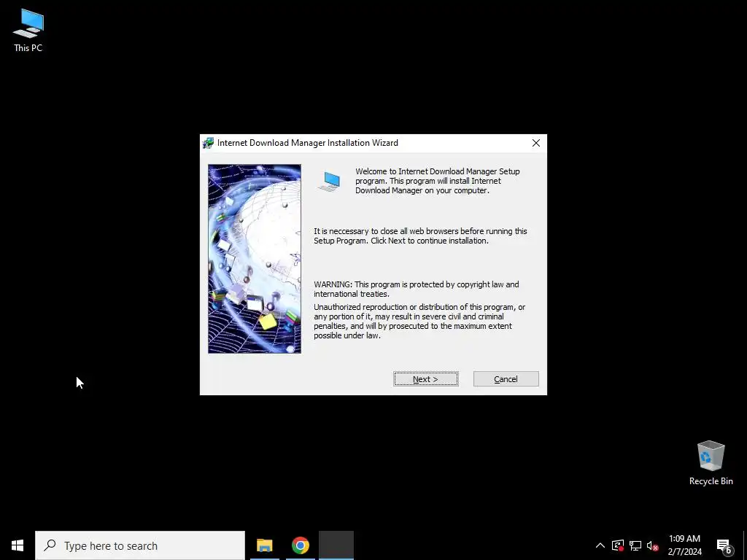Open the Windows Start menu
The width and height of the screenshot is (747, 560).
[x=18, y=545]
